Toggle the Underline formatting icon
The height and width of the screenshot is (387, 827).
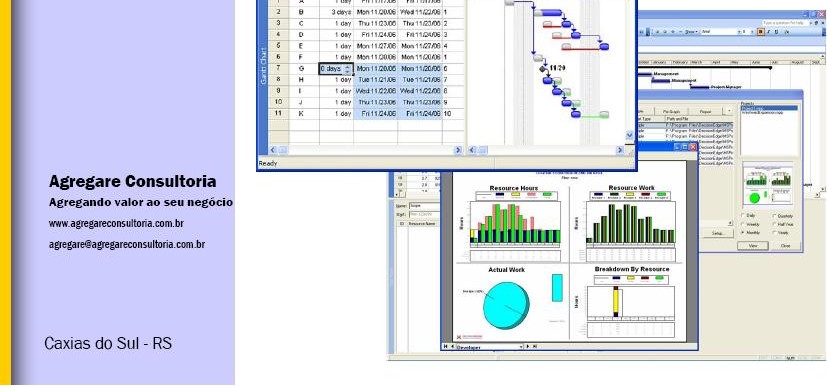(775, 32)
